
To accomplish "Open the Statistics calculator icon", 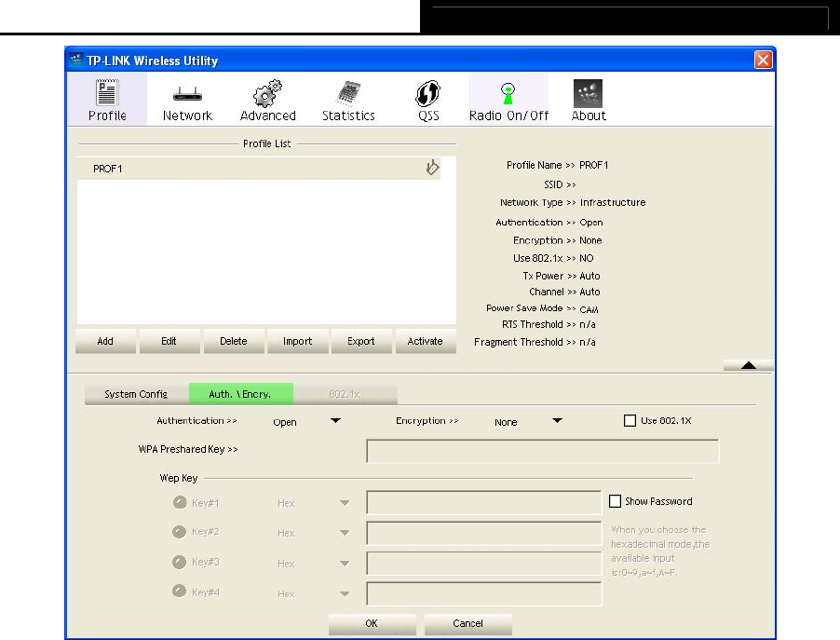I will point(348,93).
